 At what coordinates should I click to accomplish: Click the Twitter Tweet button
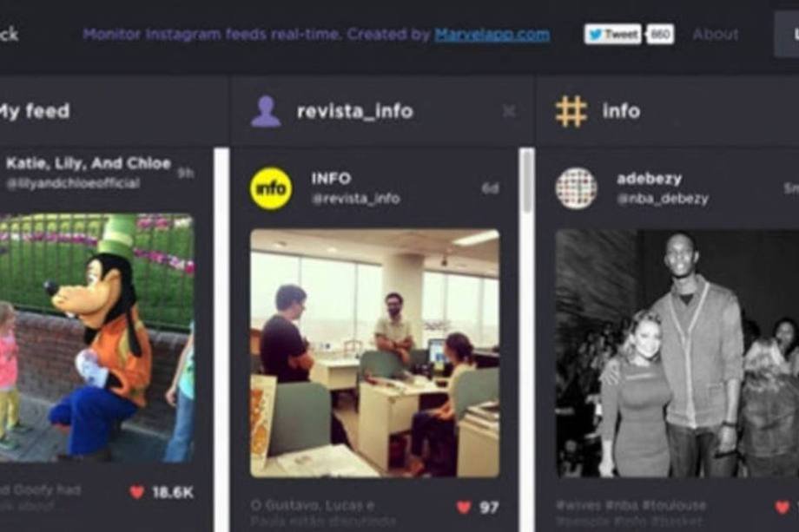(612, 34)
